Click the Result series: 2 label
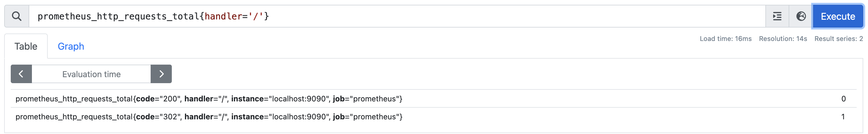Image resolution: width=868 pixels, height=134 pixels. 838,39
